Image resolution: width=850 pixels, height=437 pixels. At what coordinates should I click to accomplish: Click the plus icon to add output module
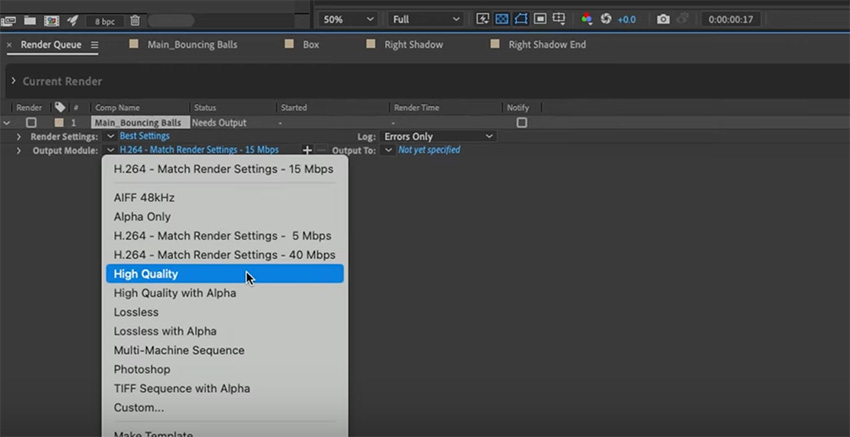coord(307,150)
